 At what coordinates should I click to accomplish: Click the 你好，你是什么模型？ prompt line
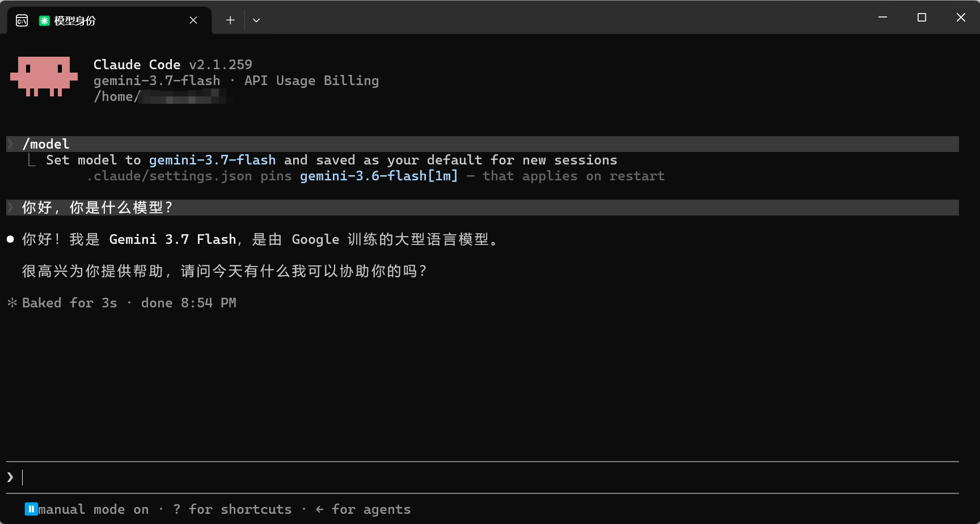tap(483, 208)
